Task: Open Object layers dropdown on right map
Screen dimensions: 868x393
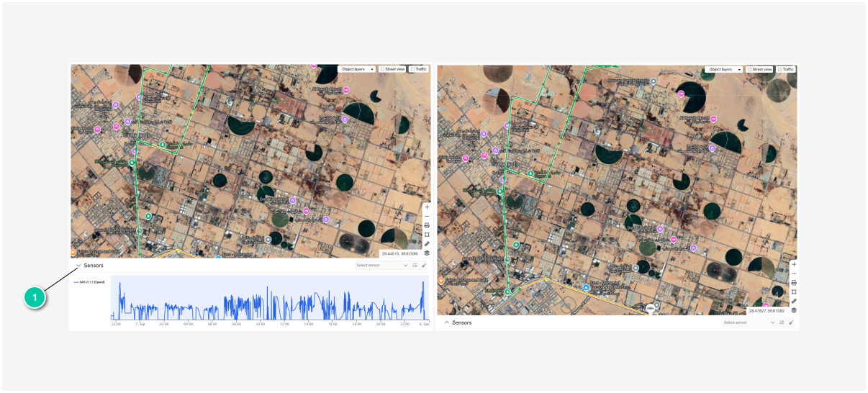Action: click(x=724, y=69)
